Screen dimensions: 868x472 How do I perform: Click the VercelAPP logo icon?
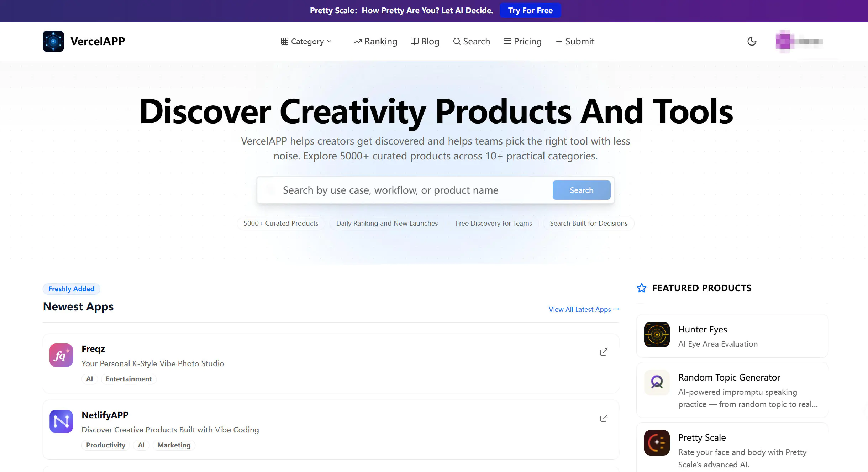coord(53,41)
